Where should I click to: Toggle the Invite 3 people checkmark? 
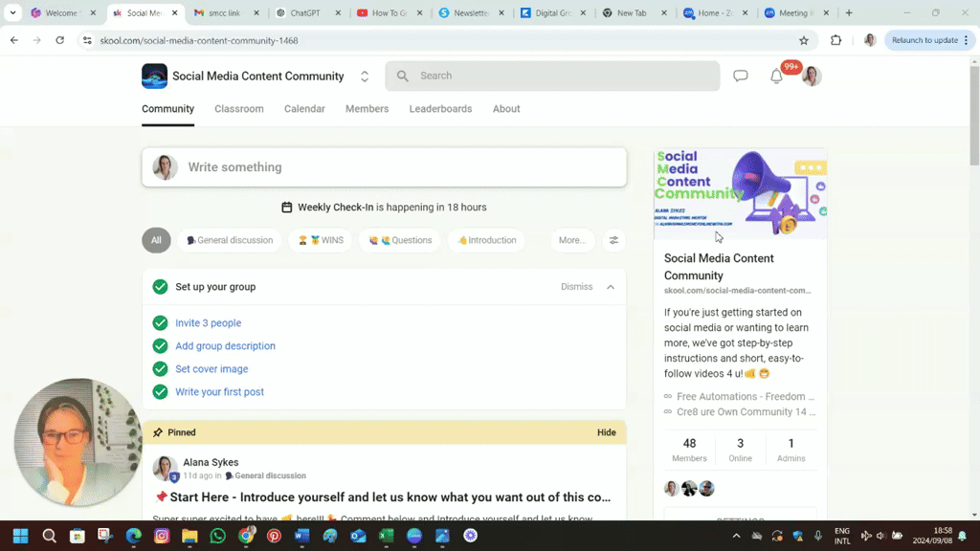[160, 323]
